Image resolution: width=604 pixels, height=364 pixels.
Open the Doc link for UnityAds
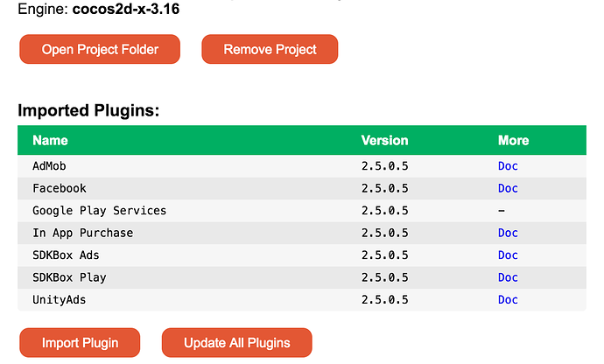(508, 300)
